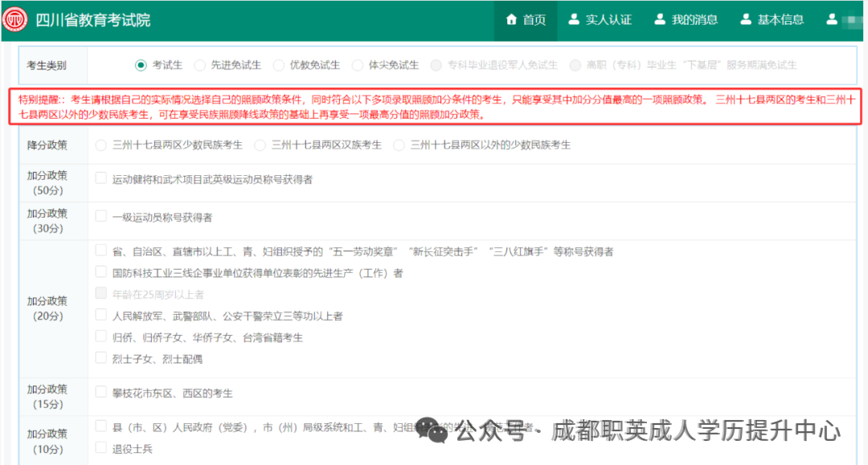
Task: Check 年龄在25周岁以上者 checkbox
Action: pos(100,293)
